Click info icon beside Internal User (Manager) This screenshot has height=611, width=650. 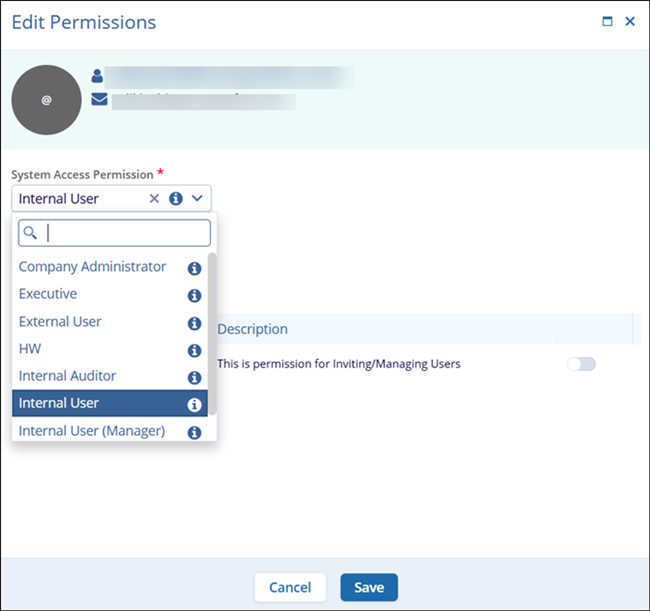point(194,433)
